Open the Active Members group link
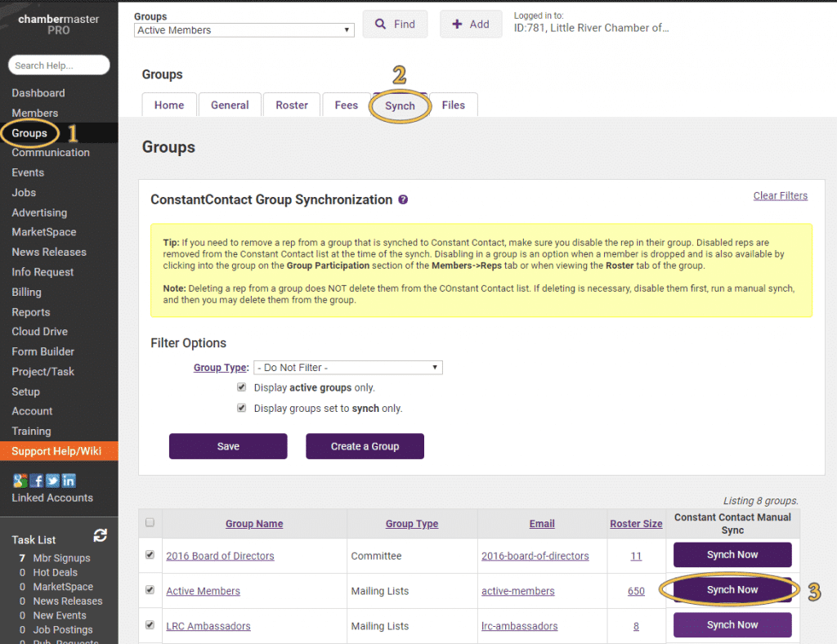 [x=203, y=591]
